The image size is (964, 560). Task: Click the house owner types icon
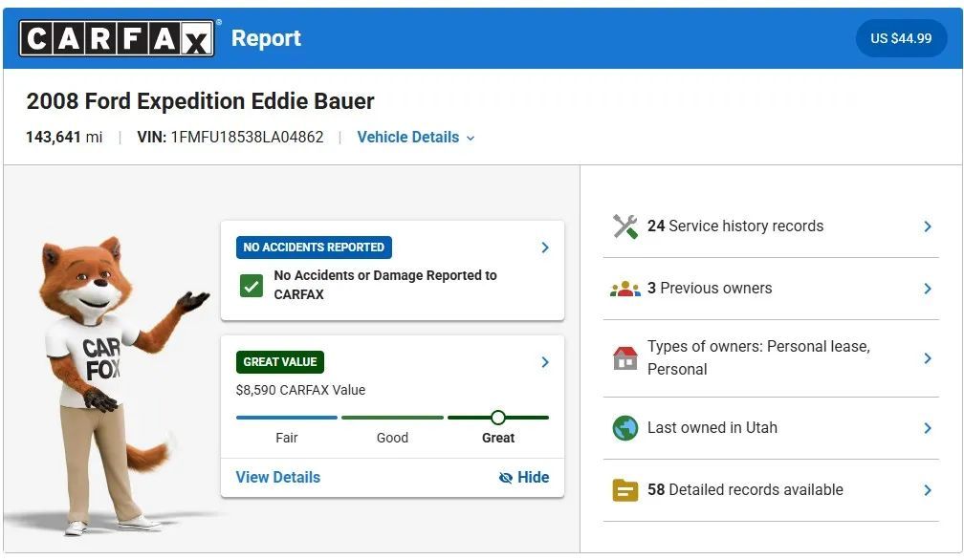tap(624, 358)
